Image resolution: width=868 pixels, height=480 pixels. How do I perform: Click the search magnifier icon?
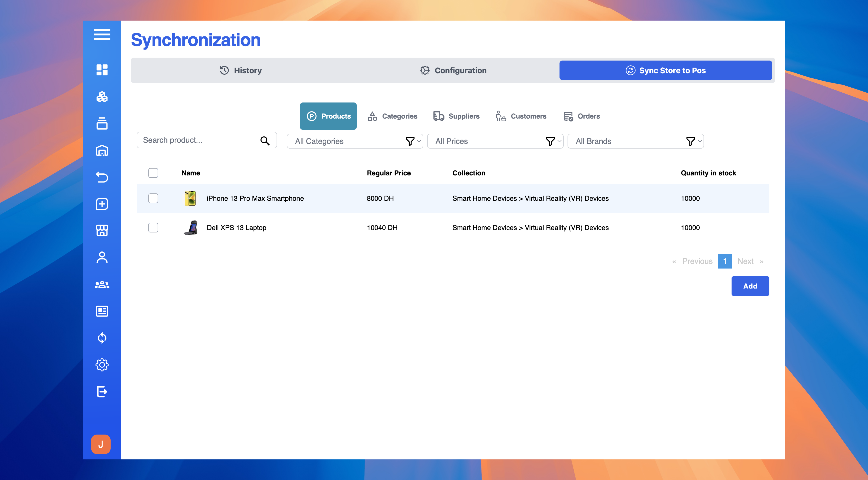265,141
